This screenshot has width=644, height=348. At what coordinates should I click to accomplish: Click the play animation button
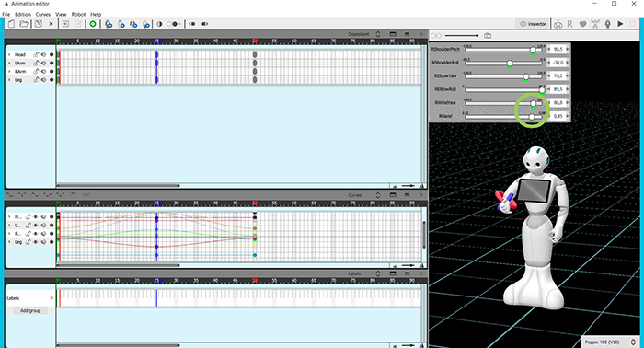coord(620,24)
